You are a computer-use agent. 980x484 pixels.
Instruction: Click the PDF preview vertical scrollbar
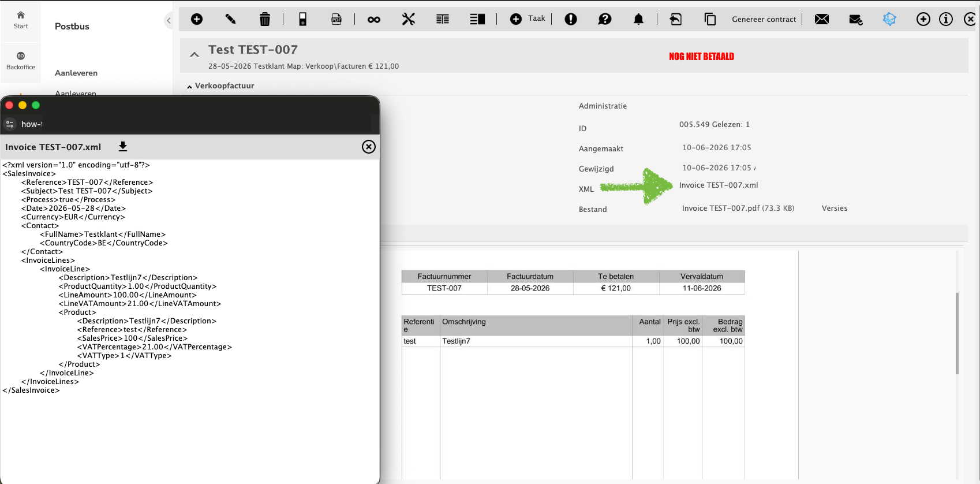(957, 334)
